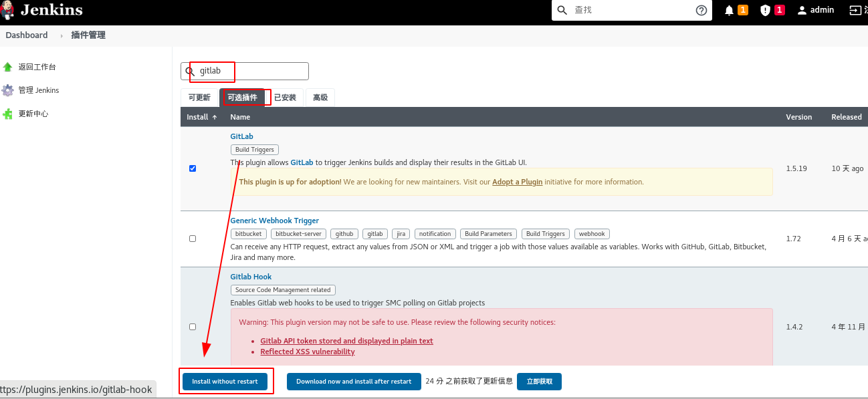Viewport: 868px width, 399px height.
Task: Open the Generic Webhook Trigger link
Action: 274,221
